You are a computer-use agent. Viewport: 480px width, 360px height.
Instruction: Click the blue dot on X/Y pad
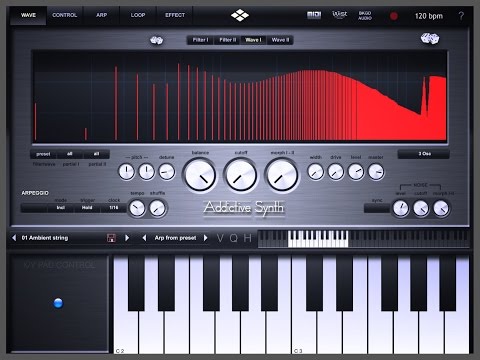58,303
